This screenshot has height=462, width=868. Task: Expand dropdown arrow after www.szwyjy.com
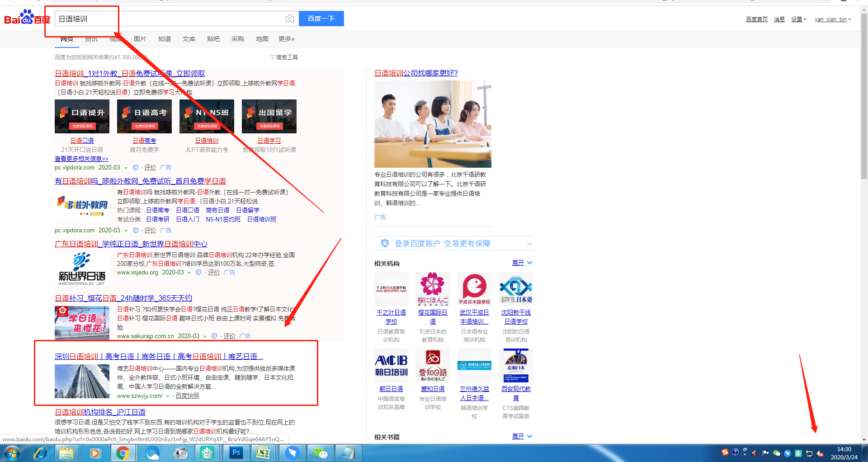click(167, 396)
